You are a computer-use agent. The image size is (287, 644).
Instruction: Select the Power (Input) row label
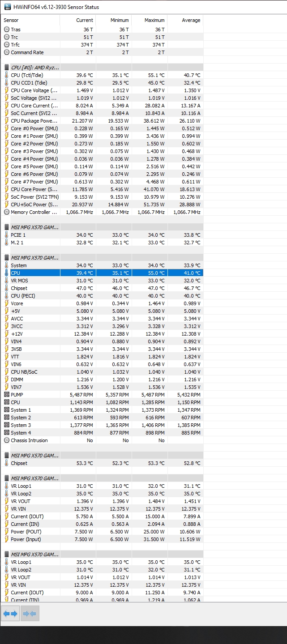pyautogui.click(x=25, y=539)
